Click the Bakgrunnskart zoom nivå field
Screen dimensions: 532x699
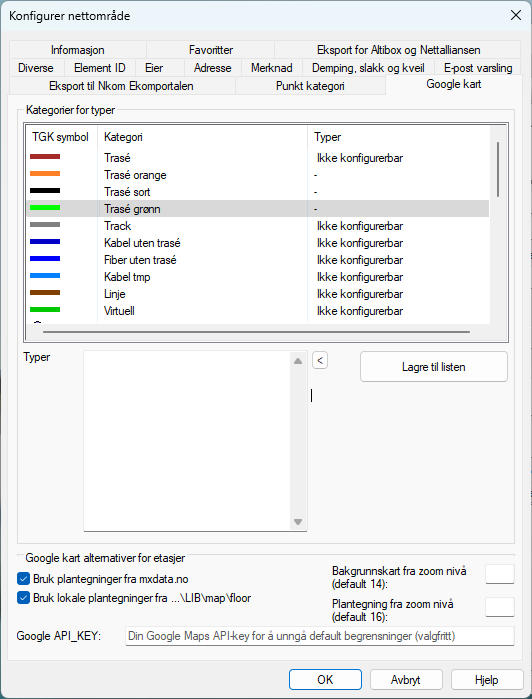tap(500, 574)
